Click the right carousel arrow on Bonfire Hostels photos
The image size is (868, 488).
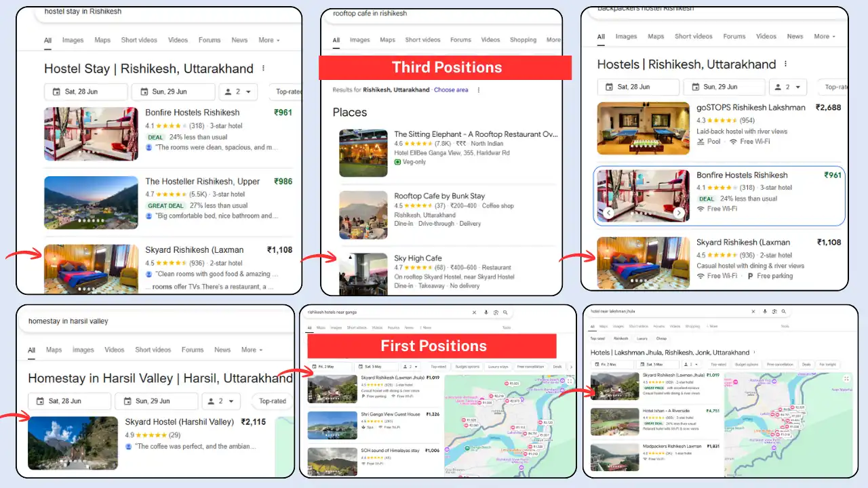[679, 213]
